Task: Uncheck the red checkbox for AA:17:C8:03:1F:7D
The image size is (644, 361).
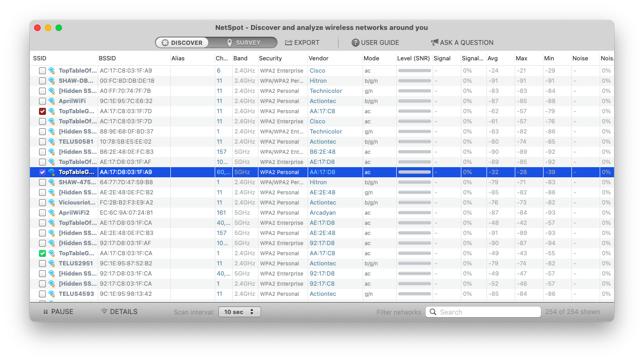Action: (42, 111)
